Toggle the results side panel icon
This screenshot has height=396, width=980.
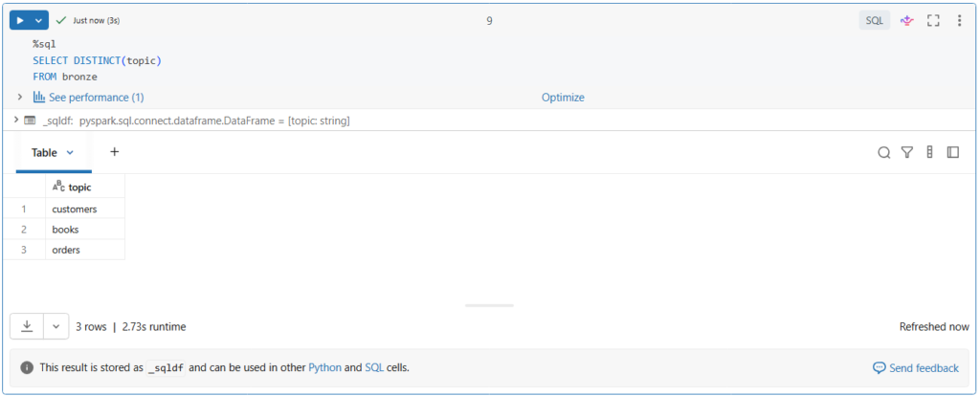pos(952,152)
